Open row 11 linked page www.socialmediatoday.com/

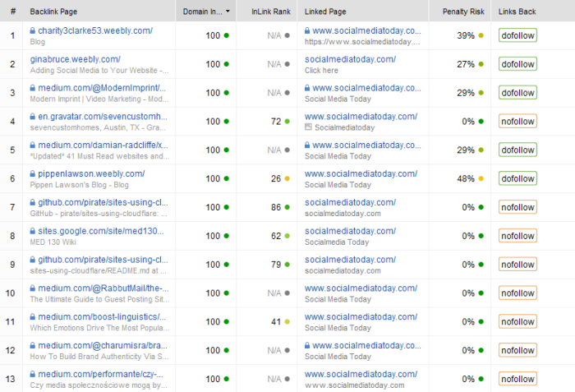(361, 317)
